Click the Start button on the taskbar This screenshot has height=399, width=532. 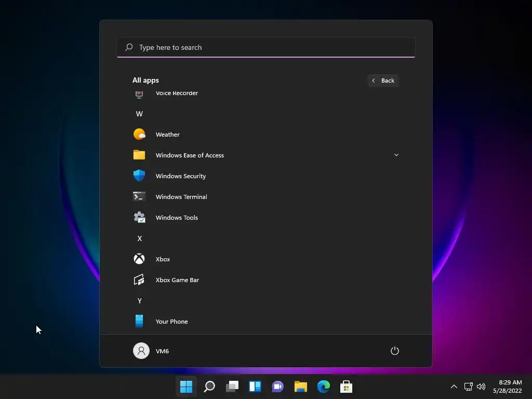pos(187,387)
